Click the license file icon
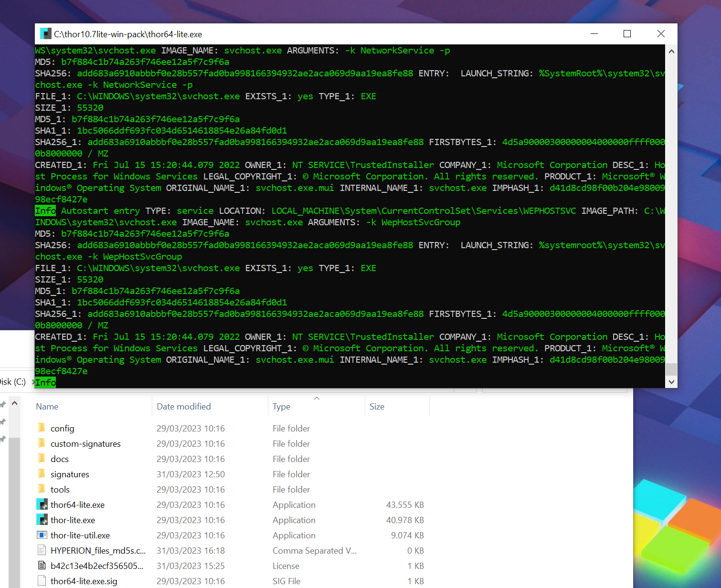This screenshot has width=721, height=588. tap(42, 566)
